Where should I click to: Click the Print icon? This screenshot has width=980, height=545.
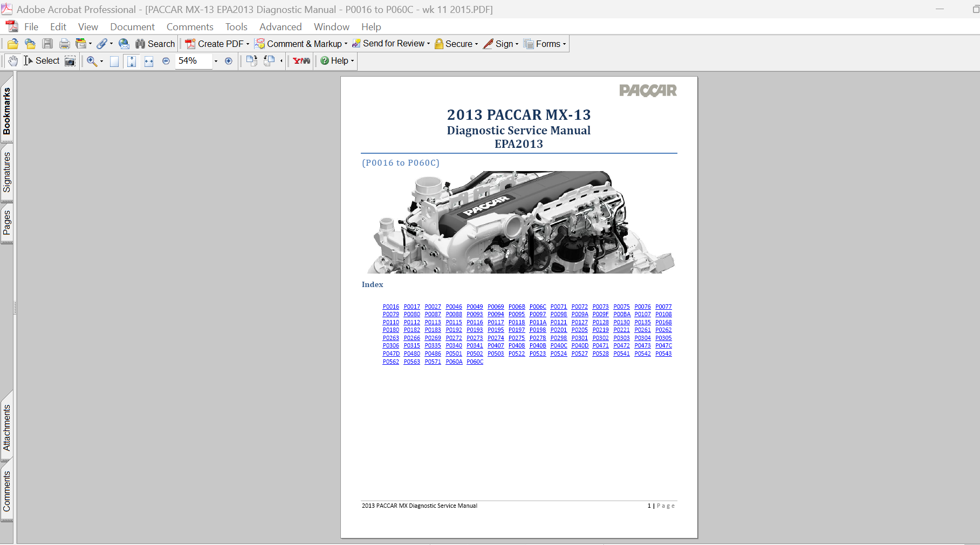[x=65, y=44]
